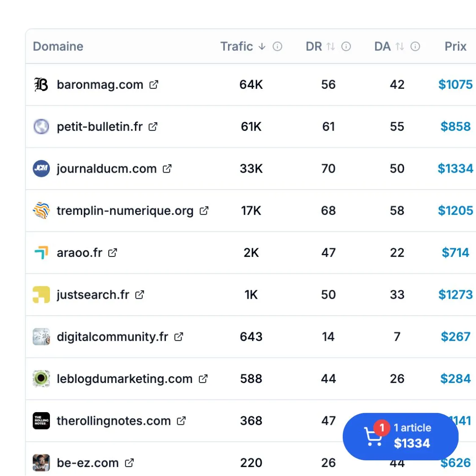Open cart button showing 1 article $1334
The height and width of the screenshot is (476, 476).
[400, 437]
